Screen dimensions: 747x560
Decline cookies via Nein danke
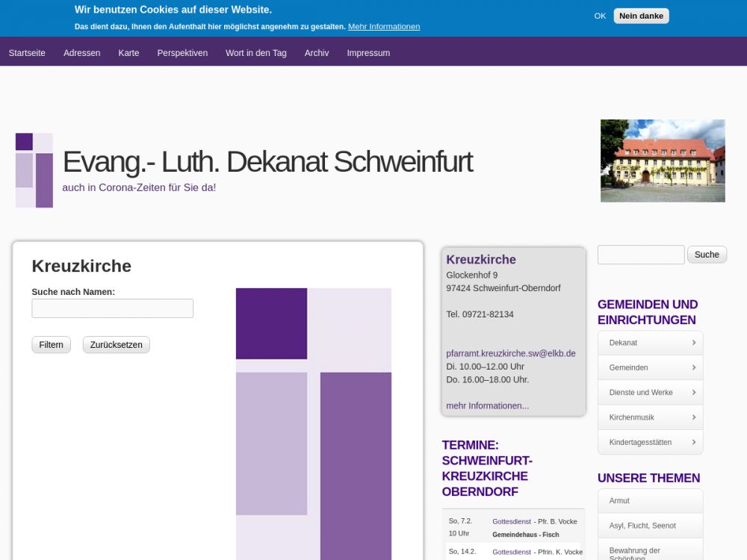point(641,16)
